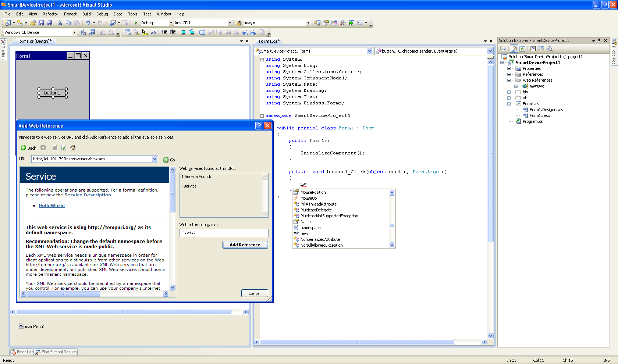
Task: Click the Increase Indent icon
Action: pos(173,32)
